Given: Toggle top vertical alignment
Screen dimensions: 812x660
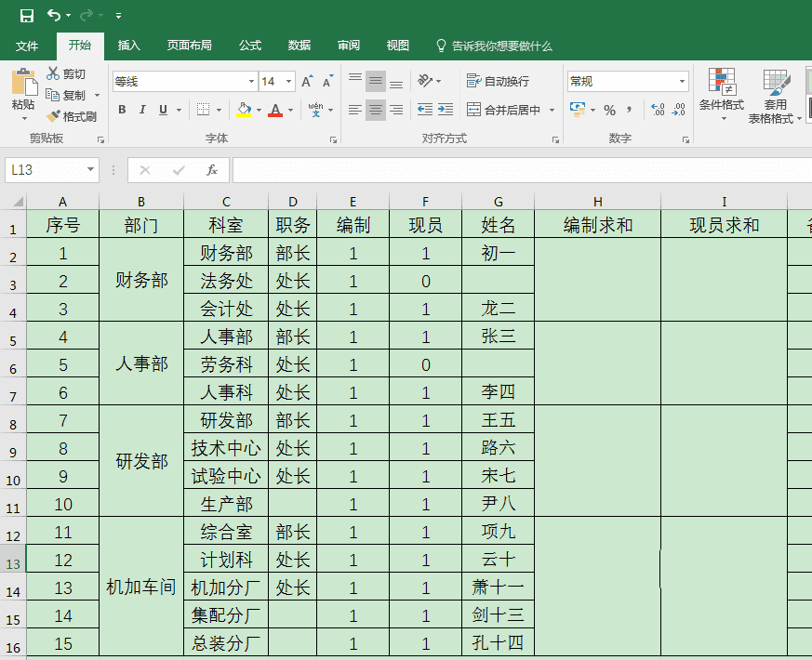Looking at the screenshot, I should pos(354,77).
